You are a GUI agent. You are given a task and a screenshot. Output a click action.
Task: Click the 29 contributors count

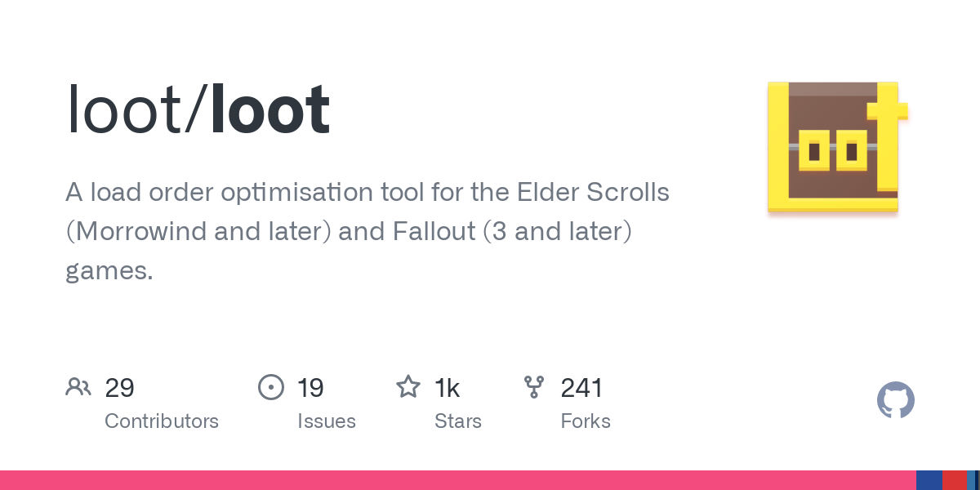point(119,388)
